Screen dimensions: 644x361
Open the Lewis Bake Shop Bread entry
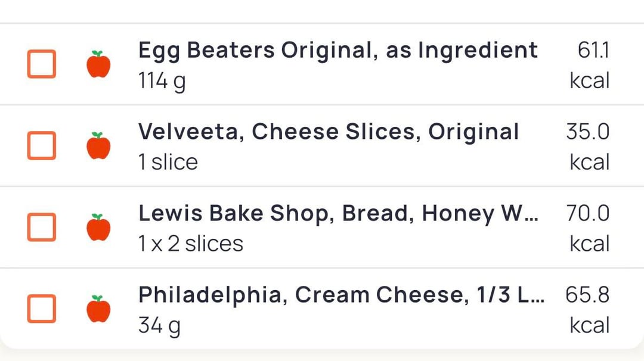(x=338, y=214)
